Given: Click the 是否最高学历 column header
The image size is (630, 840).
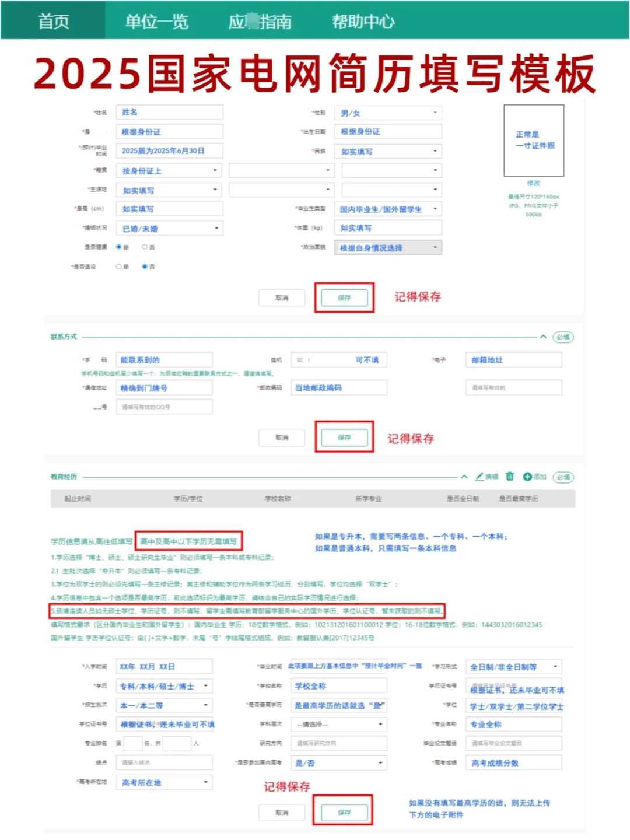Looking at the screenshot, I should (x=519, y=499).
